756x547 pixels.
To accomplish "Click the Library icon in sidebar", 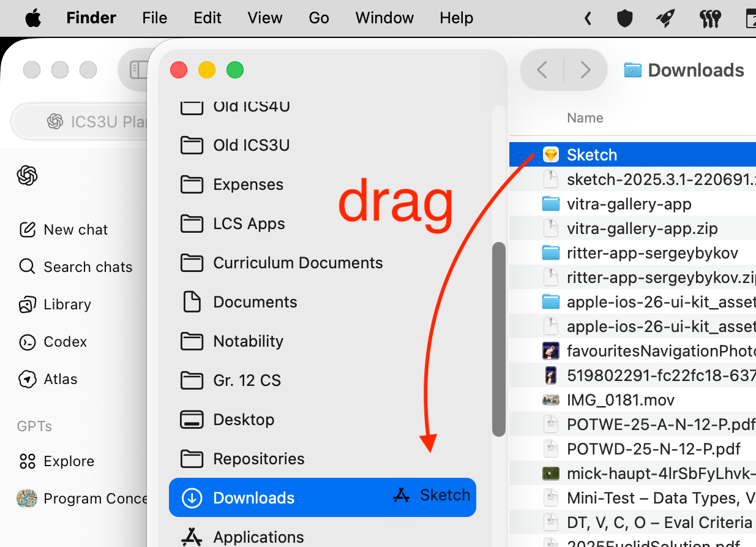I will [27, 304].
